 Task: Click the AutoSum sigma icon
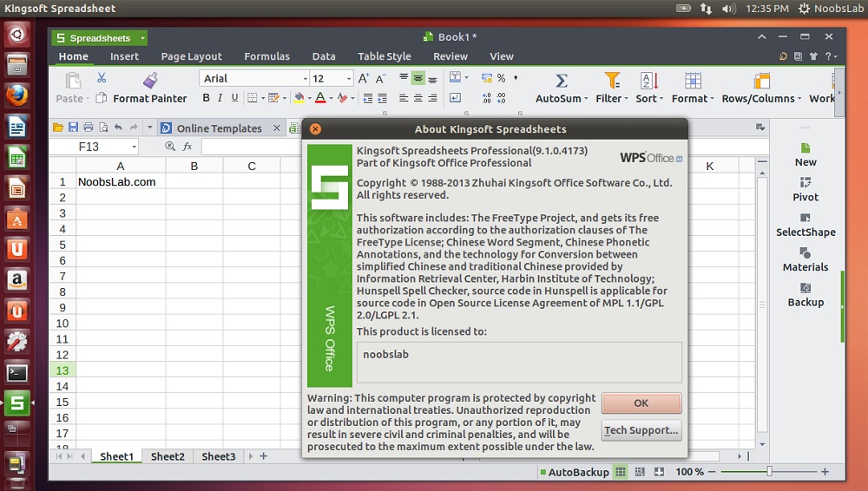point(562,82)
